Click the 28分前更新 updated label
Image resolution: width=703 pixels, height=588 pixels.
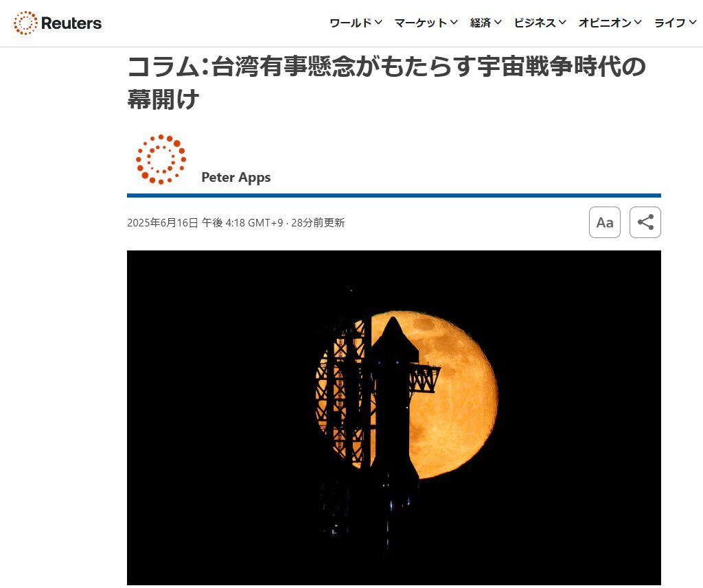coord(318,223)
